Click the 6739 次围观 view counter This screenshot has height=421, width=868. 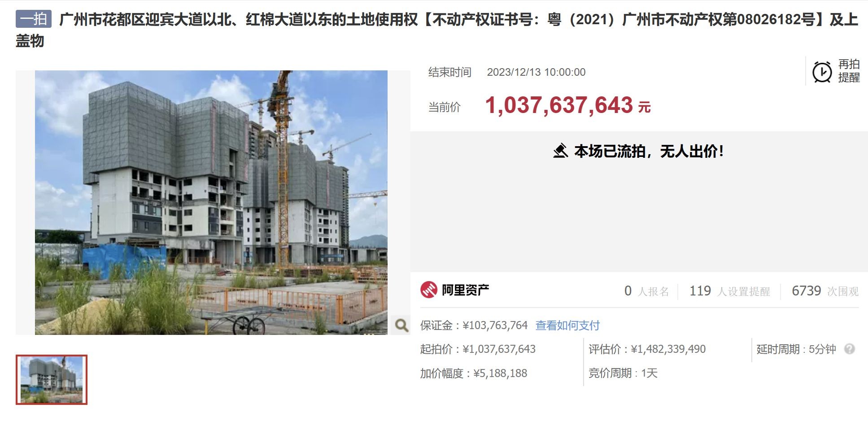click(x=825, y=291)
